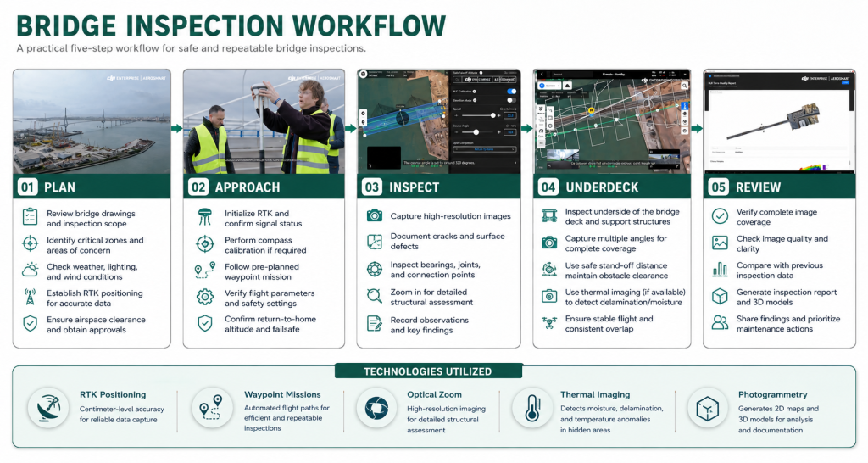The image size is (868, 463).
Task: Click the checkmark circle beside Verify complete image
Action: [x=720, y=216]
